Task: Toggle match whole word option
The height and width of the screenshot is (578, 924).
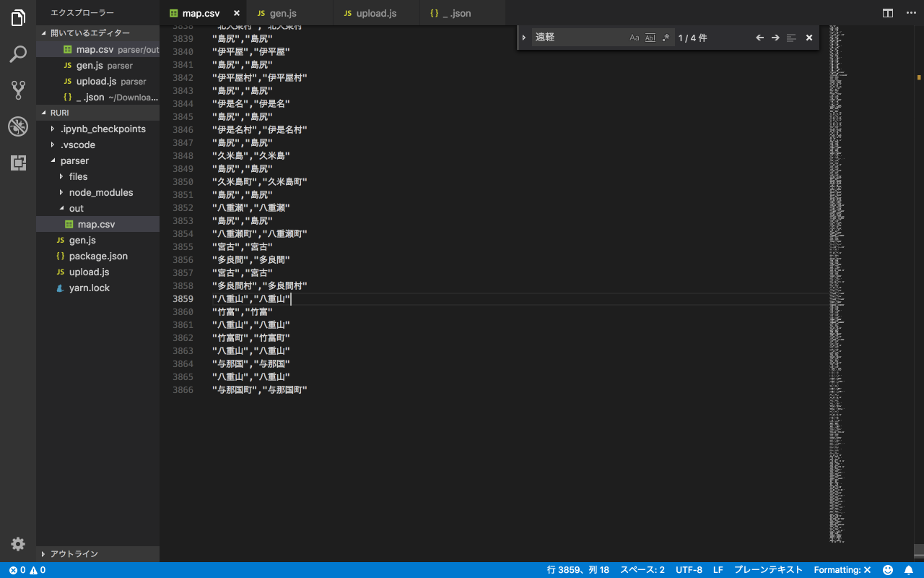Action: 650,38
